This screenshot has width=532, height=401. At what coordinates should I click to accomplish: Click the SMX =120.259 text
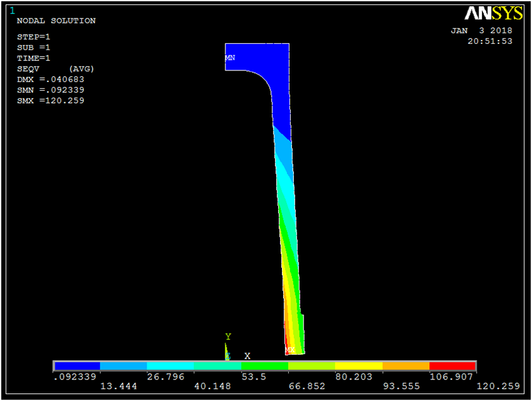click(x=50, y=101)
